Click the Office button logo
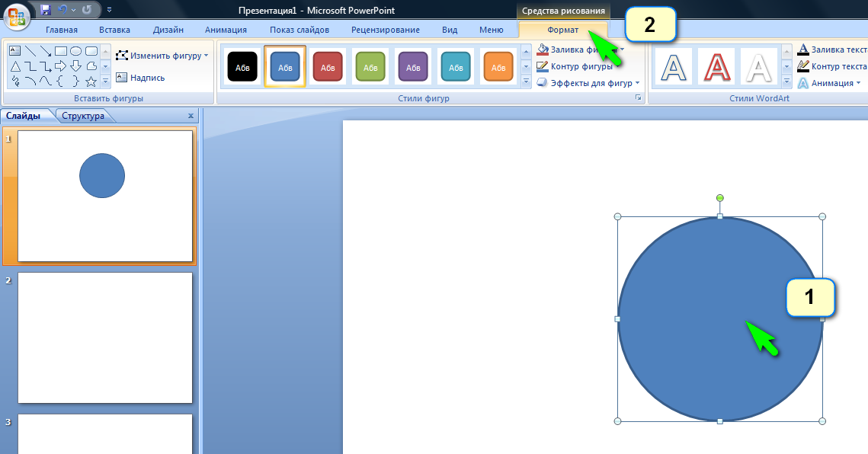 (17, 16)
